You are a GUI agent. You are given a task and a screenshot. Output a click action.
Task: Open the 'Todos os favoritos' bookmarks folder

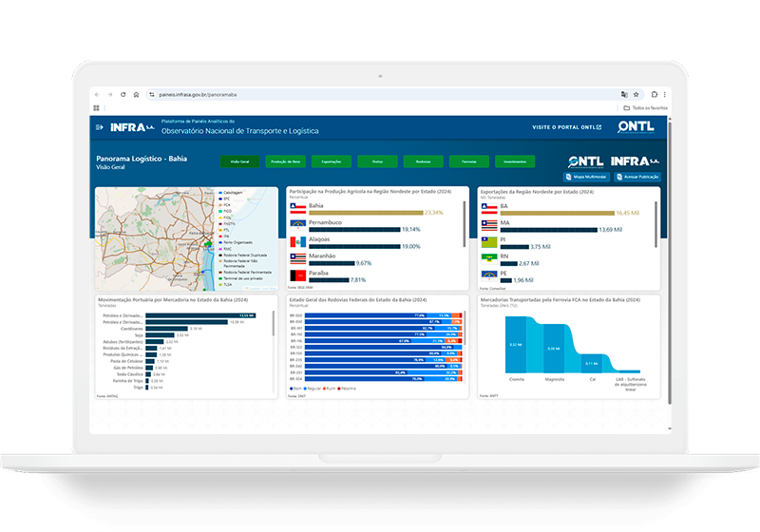point(644,107)
